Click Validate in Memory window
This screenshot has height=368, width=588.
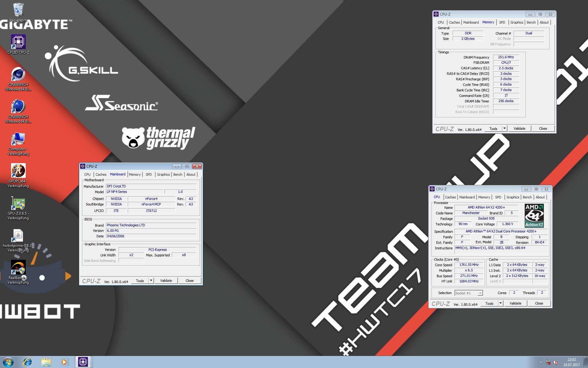tap(519, 128)
